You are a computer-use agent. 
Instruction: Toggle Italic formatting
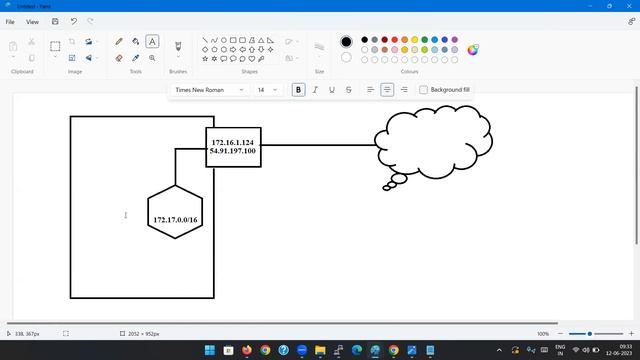click(x=315, y=90)
